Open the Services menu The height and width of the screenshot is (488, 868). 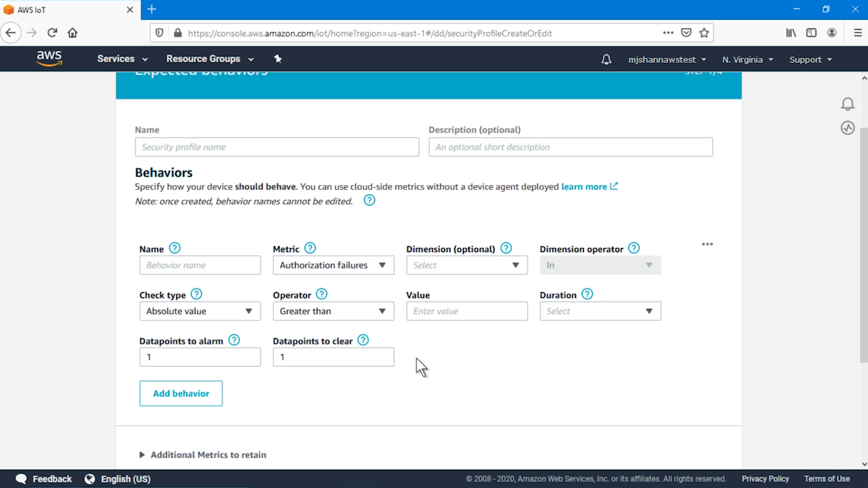point(122,59)
